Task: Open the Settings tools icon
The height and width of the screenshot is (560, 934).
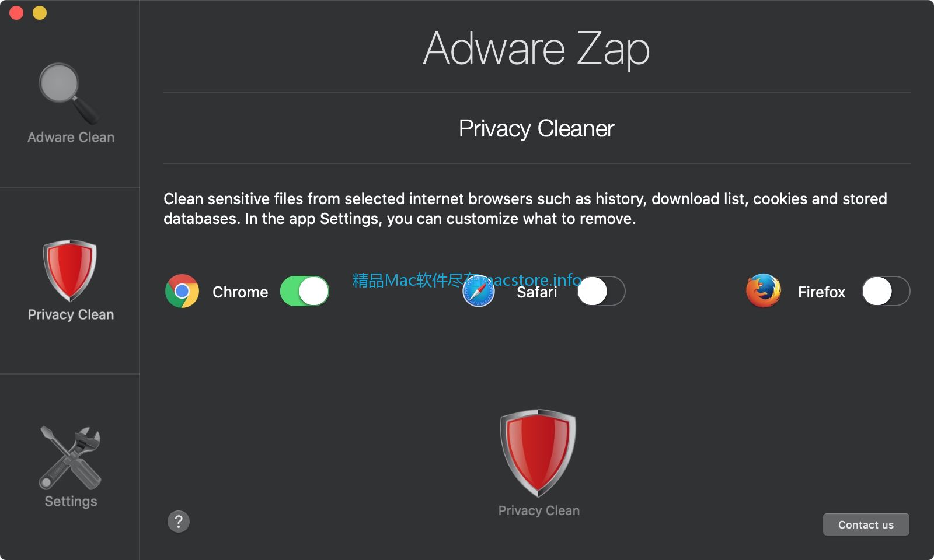Action: click(70, 458)
